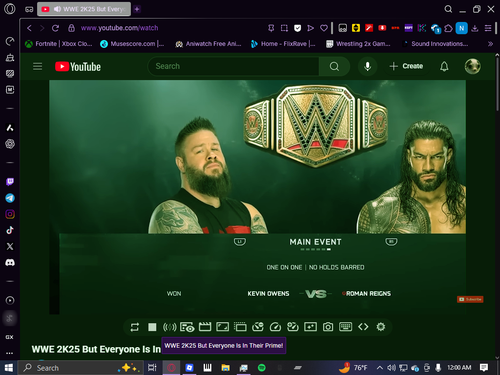
Task: Open YouTube notifications bell
Action: [x=444, y=66]
